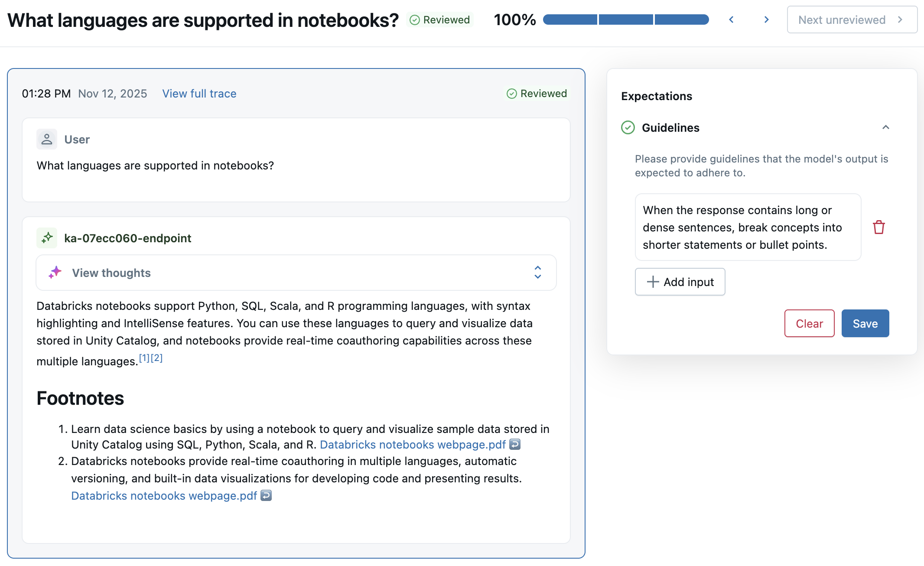Viewport: 924px width, 566px height.
Task: Go to previous item arrow
Action: pos(731,20)
